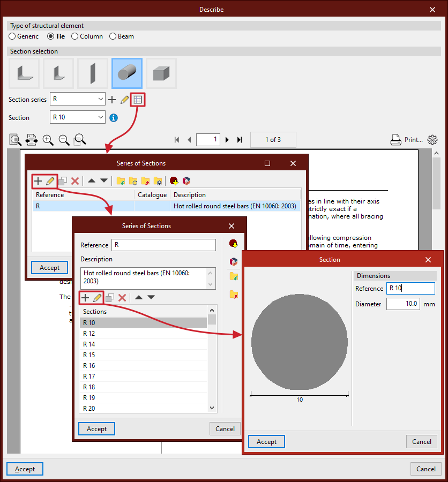
Task: Edit selected section with pencil icon
Action: [x=98, y=298]
